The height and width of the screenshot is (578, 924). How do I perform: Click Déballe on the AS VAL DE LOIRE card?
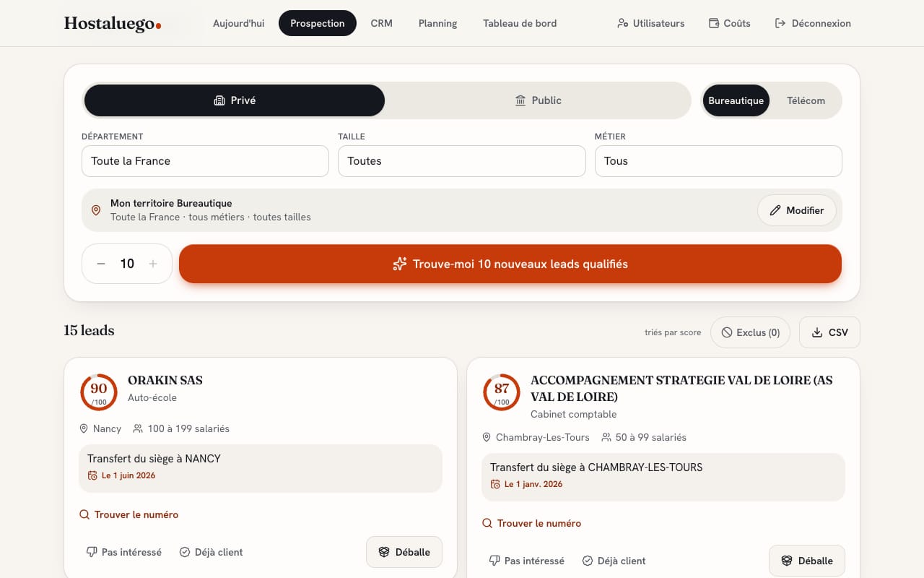click(x=807, y=561)
